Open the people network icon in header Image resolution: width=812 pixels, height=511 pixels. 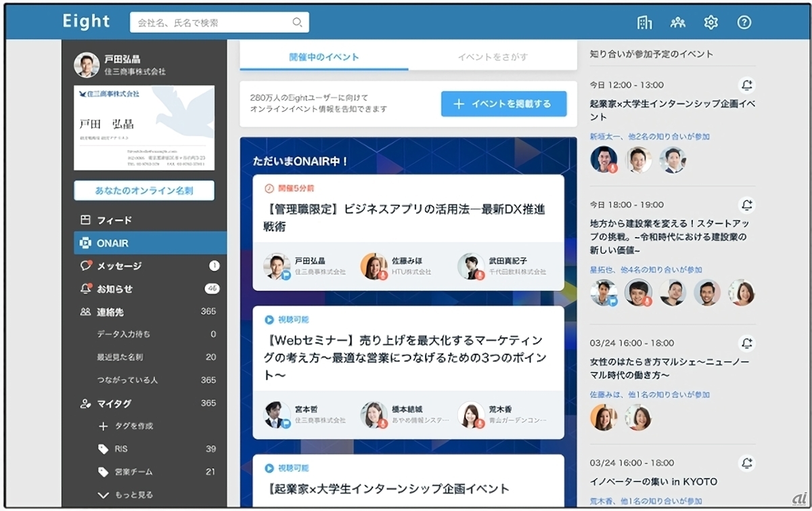coord(677,22)
